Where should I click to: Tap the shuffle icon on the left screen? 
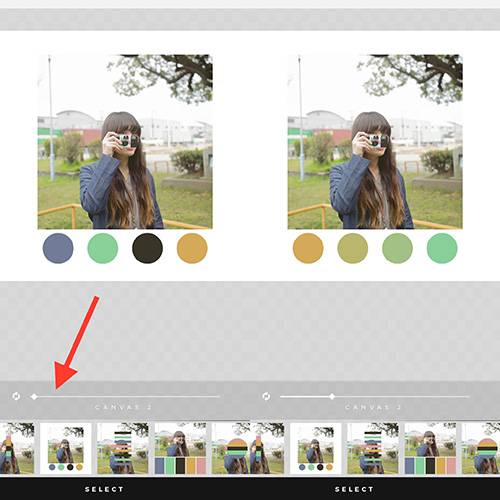[16, 396]
